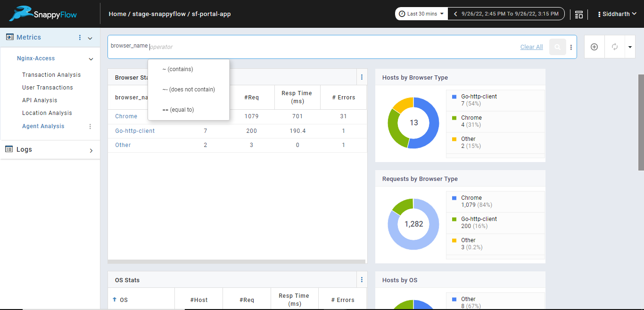
Task: Click kebab menu next to Agent Analysis
Action: (90, 126)
